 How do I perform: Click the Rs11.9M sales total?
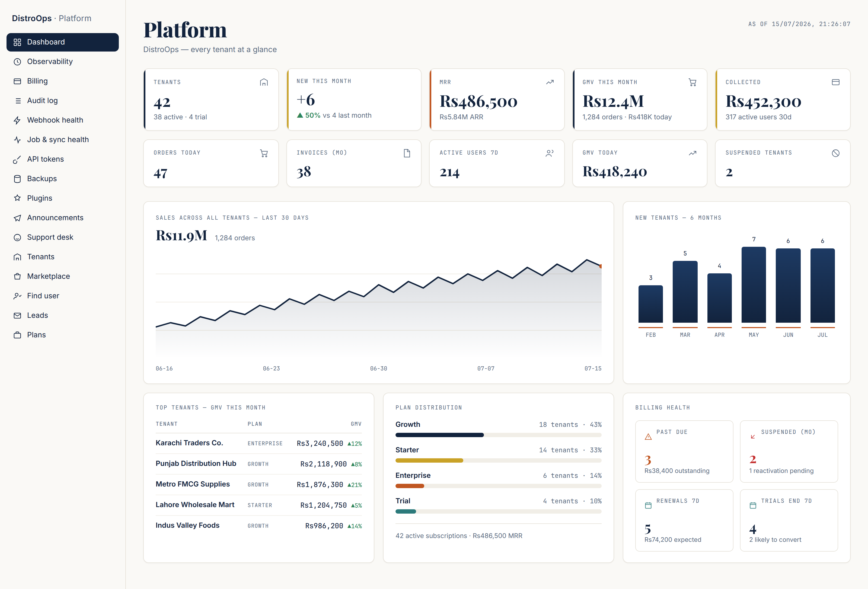[181, 235]
